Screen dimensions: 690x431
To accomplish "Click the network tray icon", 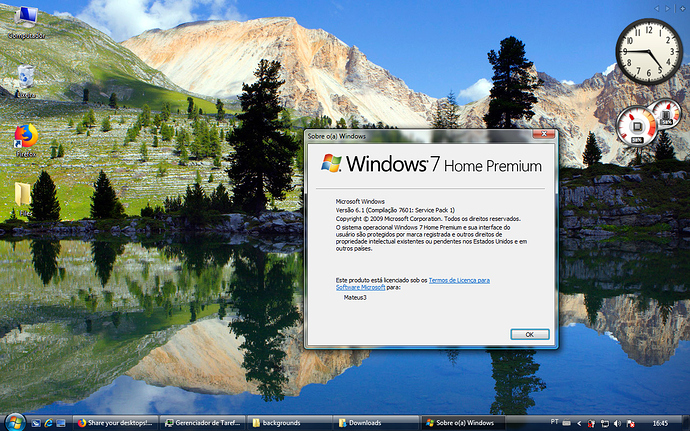I will 605,424.
